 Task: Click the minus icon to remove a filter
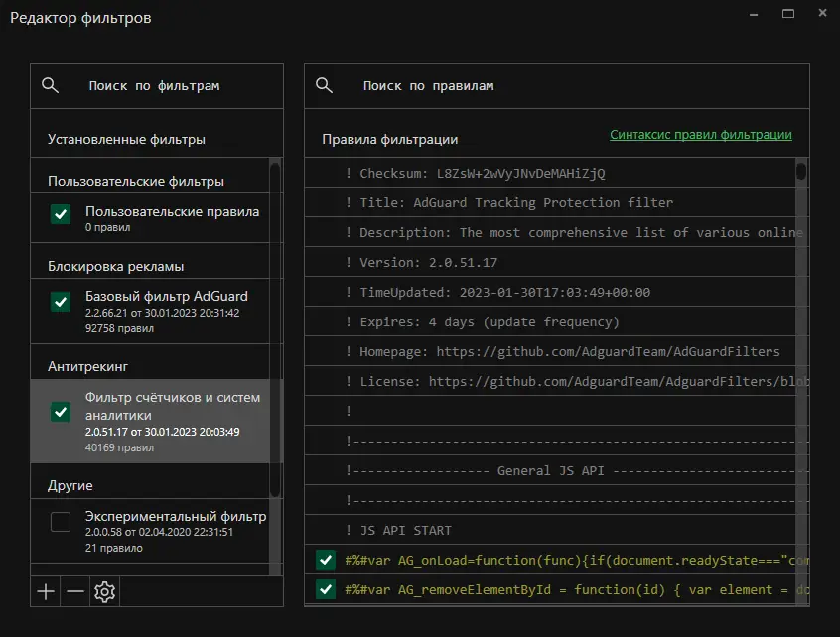(75, 592)
